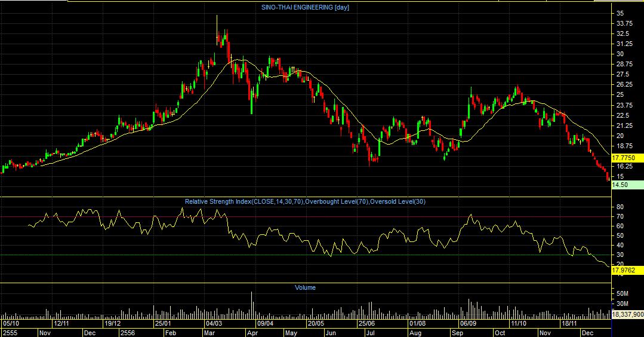Image resolution: width=644 pixels, height=337 pixels.
Task: Select the 17.7750 moving average value label
Action: point(627,158)
